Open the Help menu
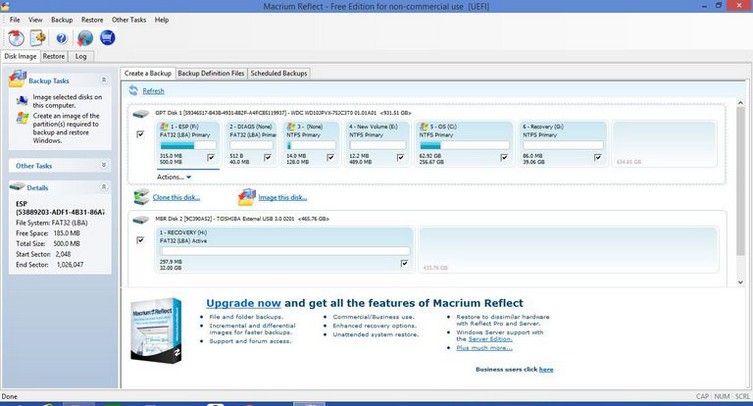753x406 pixels. coord(161,20)
